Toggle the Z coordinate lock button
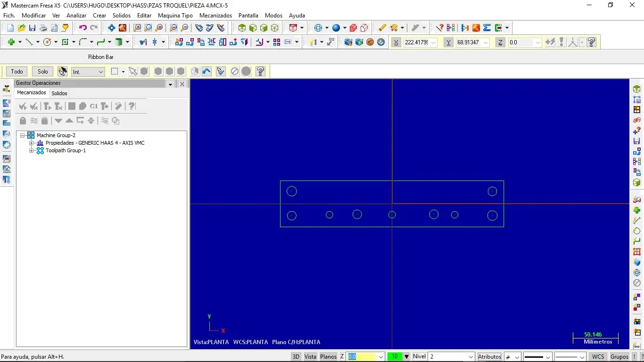 500,42
